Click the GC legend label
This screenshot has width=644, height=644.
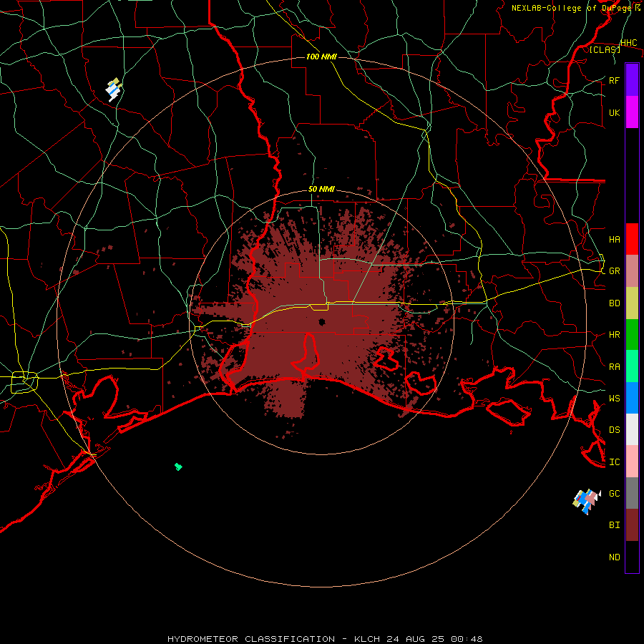tap(614, 493)
